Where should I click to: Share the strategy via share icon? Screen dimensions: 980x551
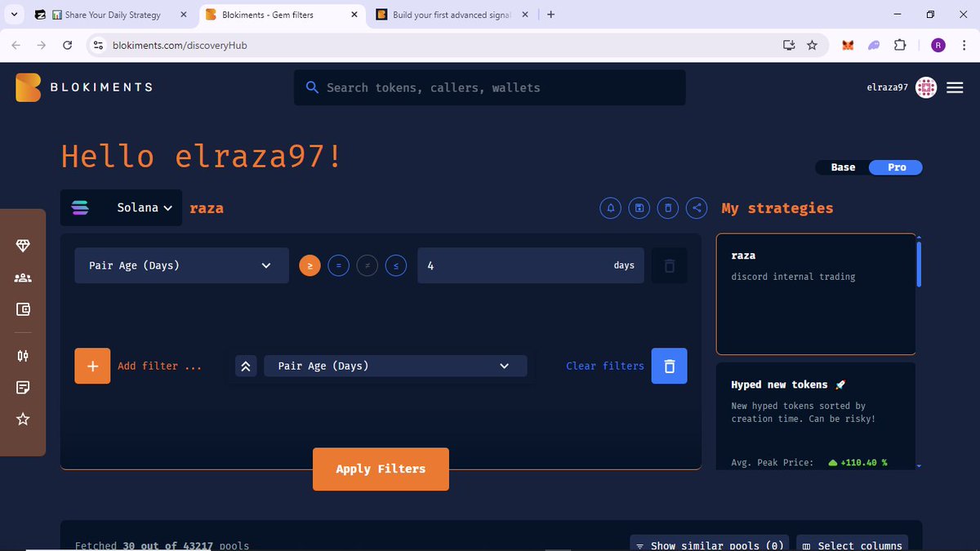pyautogui.click(x=697, y=208)
